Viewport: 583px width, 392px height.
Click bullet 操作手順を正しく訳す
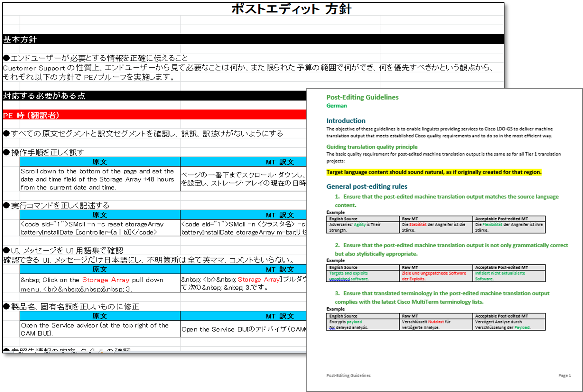(43, 152)
